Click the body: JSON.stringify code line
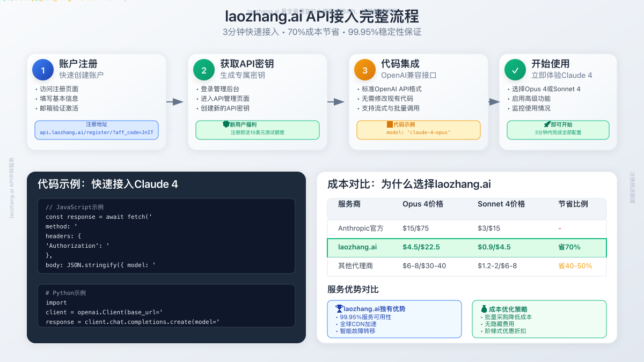 pos(101,265)
